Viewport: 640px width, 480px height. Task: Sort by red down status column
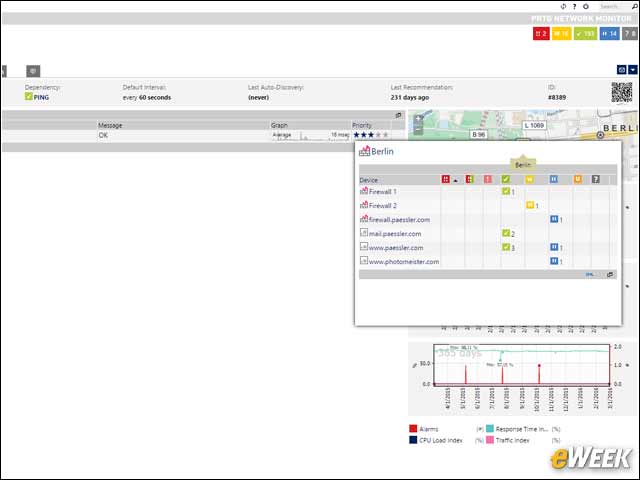(x=445, y=179)
